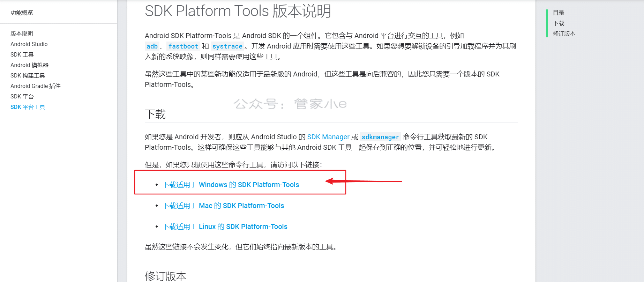This screenshot has width=644, height=282.
Task: Click the adb code link
Action: coord(152,46)
